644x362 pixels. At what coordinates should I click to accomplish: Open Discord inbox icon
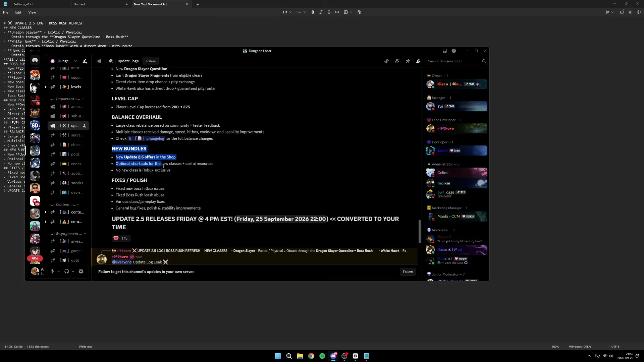pyautogui.click(x=445, y=51)
